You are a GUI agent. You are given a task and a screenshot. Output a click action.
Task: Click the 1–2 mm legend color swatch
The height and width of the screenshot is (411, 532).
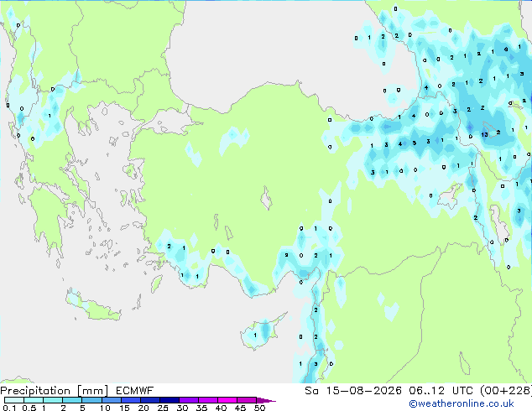[x=53, y=400]
